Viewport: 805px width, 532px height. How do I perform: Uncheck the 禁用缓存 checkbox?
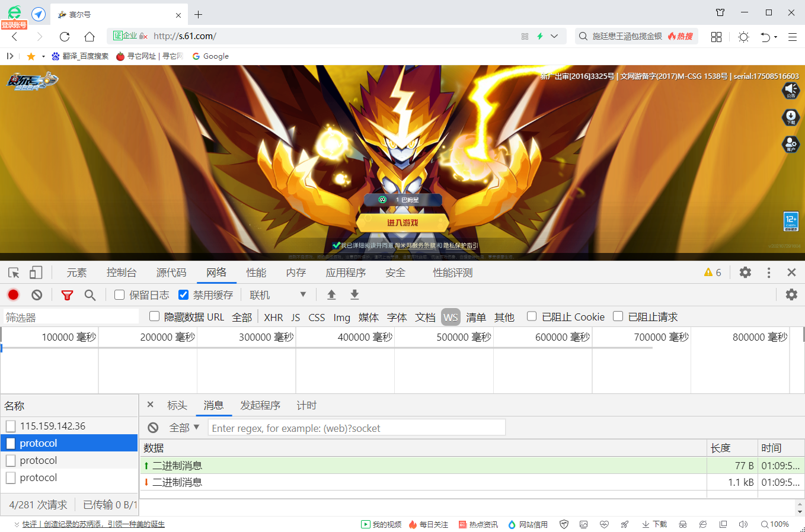tap(184, 294)
